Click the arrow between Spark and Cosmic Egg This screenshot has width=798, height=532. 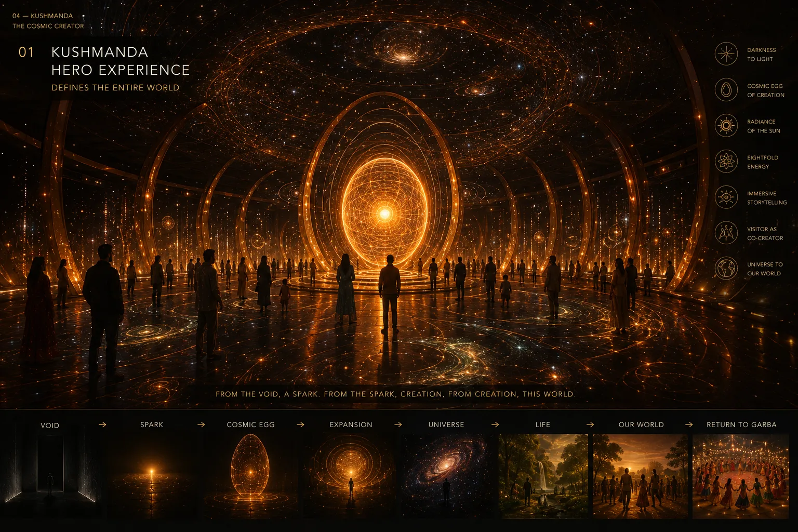point(201,424)
